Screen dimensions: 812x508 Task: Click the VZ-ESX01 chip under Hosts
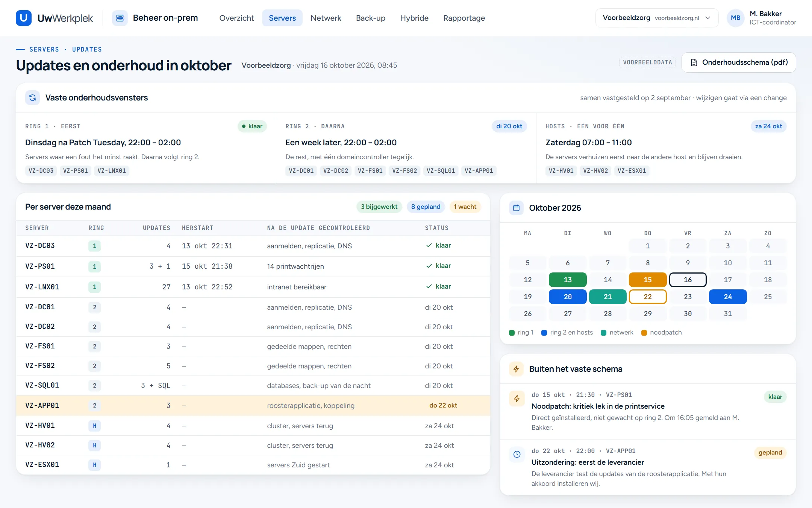tap(632, 170)
